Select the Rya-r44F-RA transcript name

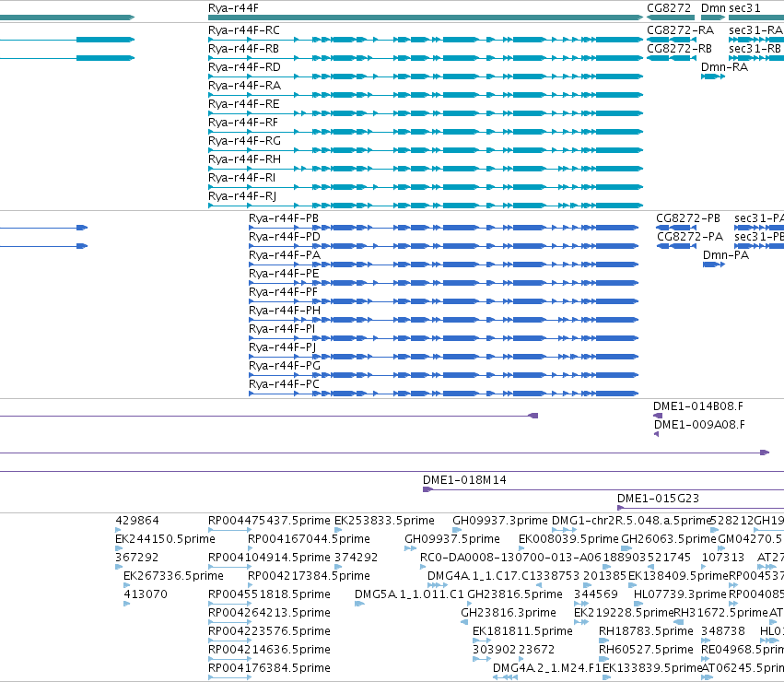point(244,86)
